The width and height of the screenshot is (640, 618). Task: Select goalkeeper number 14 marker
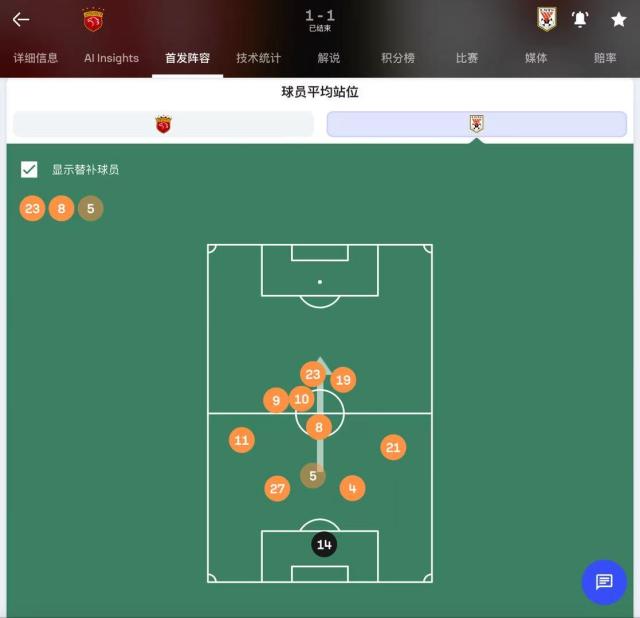click(x=324, y=544)
